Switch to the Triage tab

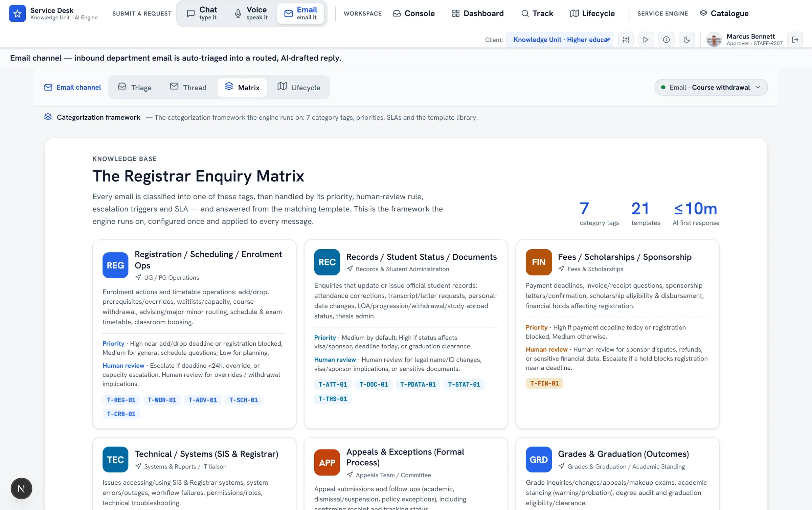click(x=135, y=87)
